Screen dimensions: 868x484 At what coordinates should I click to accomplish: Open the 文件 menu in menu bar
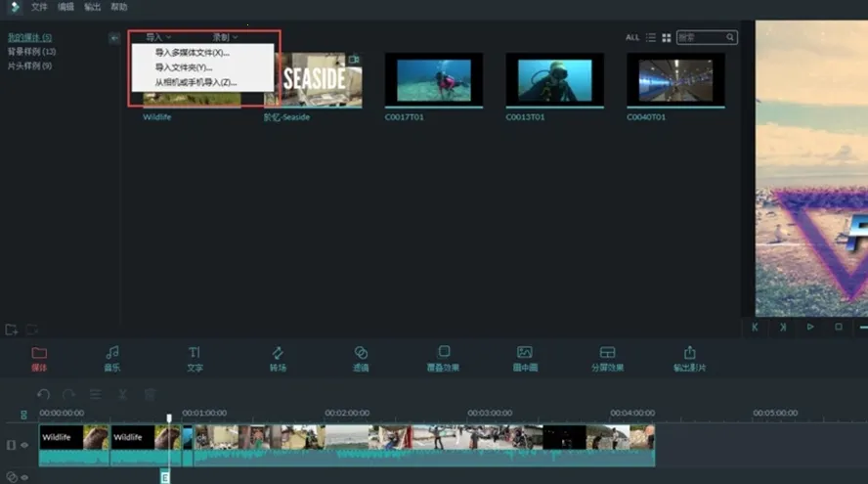39,7
